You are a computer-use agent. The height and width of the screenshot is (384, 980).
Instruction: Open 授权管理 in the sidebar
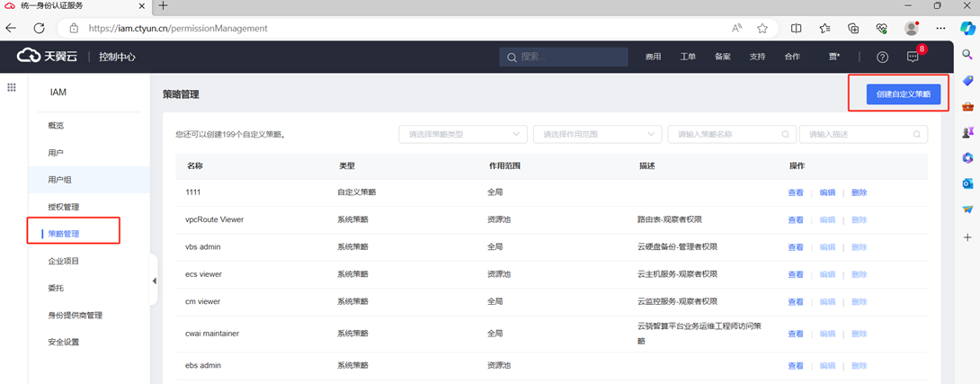click(64, 207)
